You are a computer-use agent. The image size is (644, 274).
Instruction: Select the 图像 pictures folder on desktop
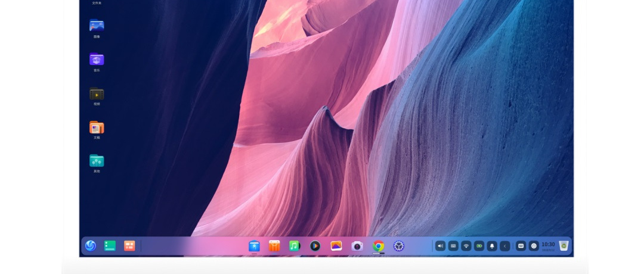coord(97,29)
